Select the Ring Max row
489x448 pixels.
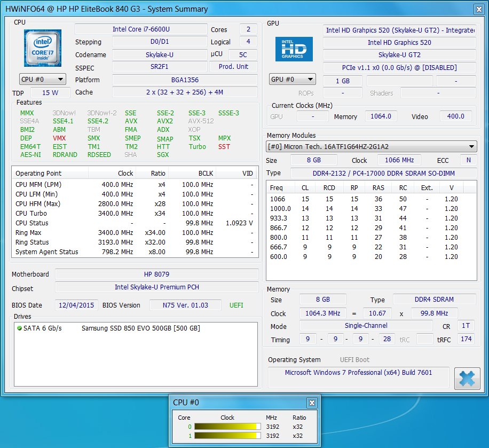[135, 233]
